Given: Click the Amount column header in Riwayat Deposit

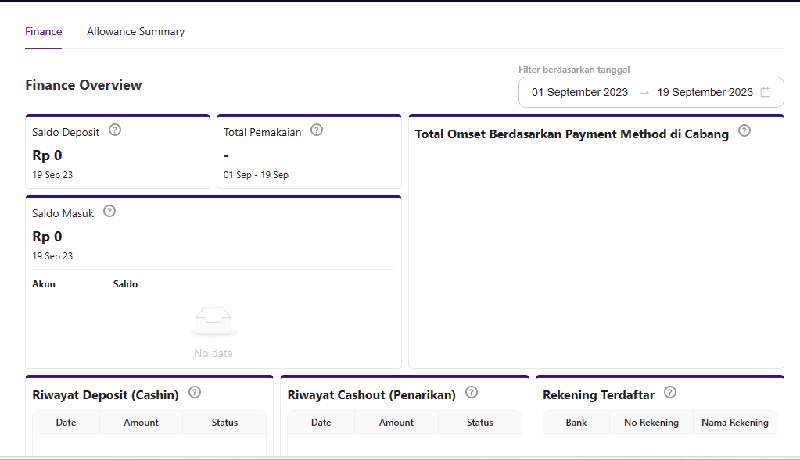Looking at the screenshot, I should click(x=141, y=423).
